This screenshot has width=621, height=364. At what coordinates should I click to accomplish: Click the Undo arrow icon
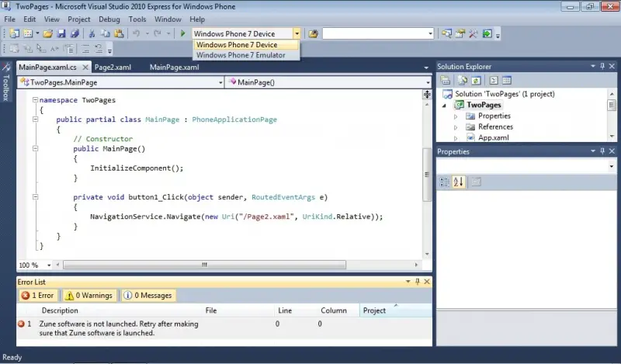tap(137, 33)
